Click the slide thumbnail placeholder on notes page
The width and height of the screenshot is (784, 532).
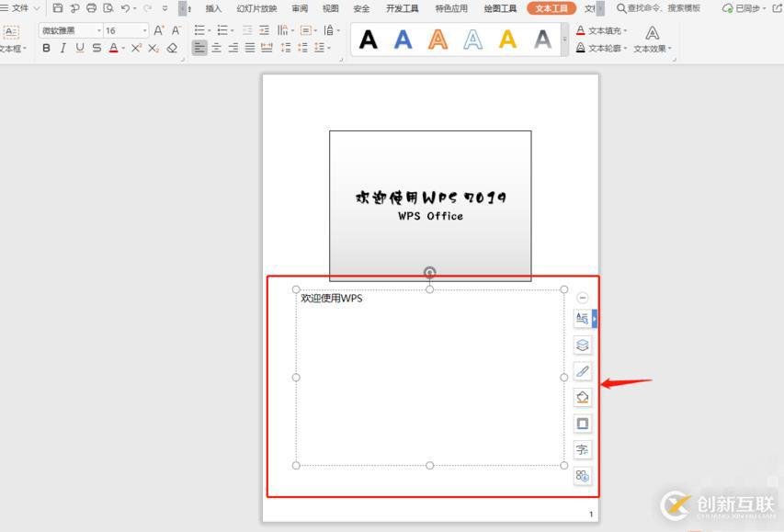pyautogui.click(x=430, y=206)
